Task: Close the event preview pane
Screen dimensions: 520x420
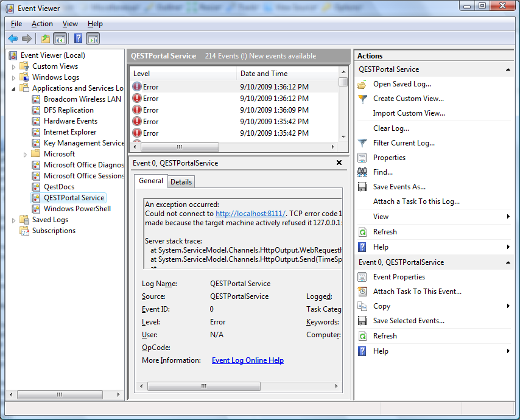Action: click(x=339, y=163)
